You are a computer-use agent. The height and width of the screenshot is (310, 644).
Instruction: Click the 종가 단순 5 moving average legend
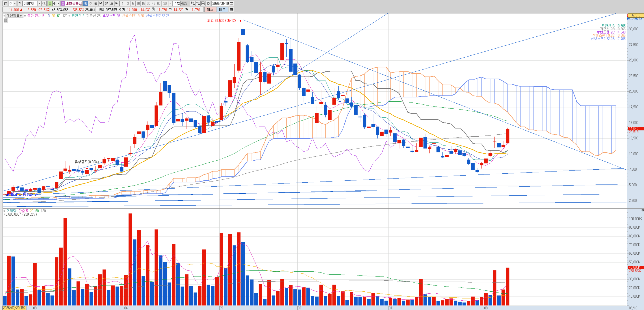point(35,16)
